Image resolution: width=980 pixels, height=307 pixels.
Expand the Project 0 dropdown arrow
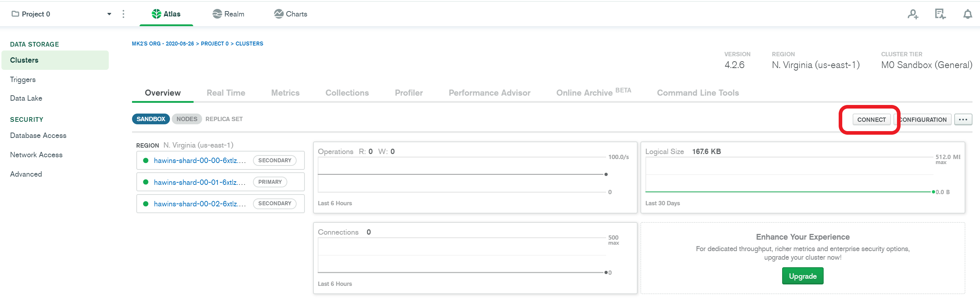point(109,14)
